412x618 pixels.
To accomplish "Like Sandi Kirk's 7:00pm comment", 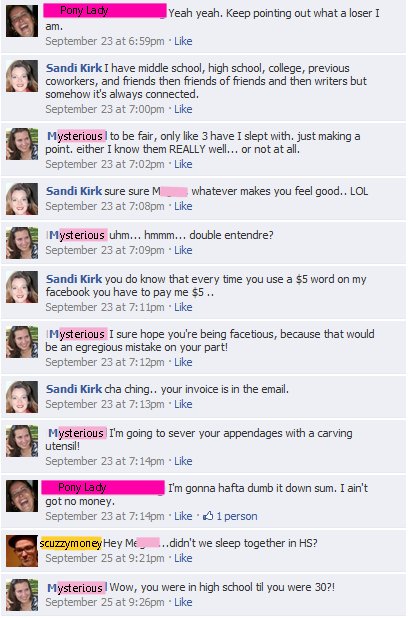I will click(183, 109).
